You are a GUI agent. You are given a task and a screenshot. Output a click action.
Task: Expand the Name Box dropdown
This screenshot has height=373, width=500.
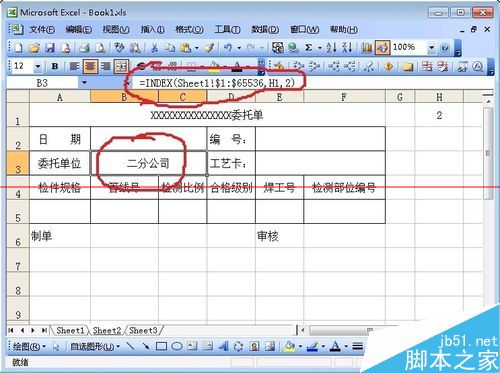click(84, 83)
